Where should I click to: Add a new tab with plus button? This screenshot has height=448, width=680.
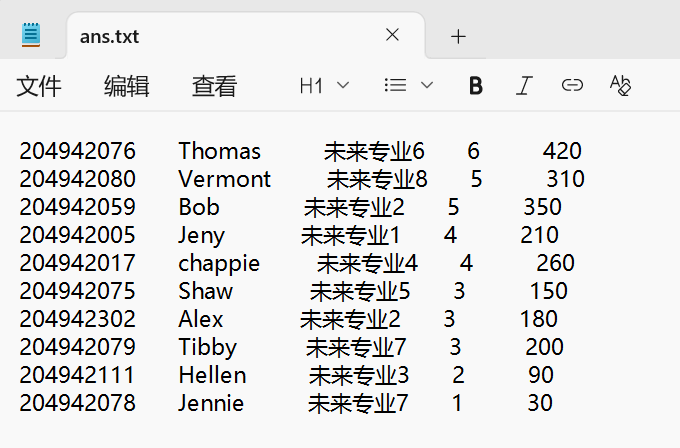click(x=458, y=36)
